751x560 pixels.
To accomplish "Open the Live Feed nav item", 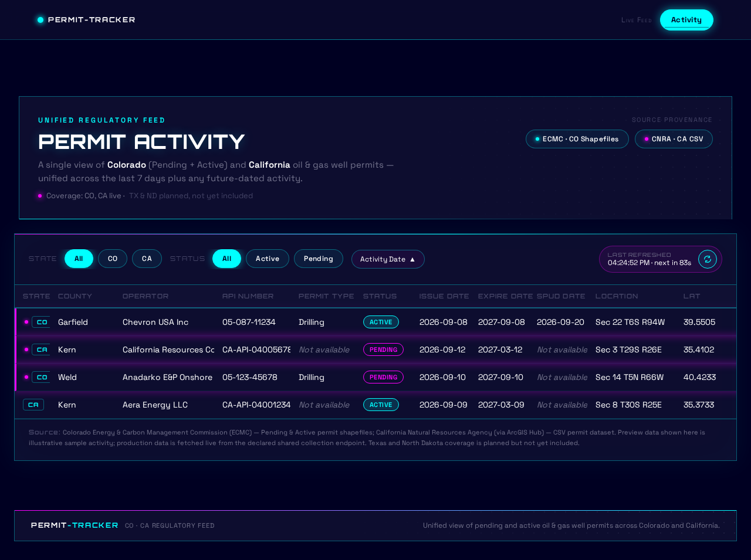I will [637, 20].
